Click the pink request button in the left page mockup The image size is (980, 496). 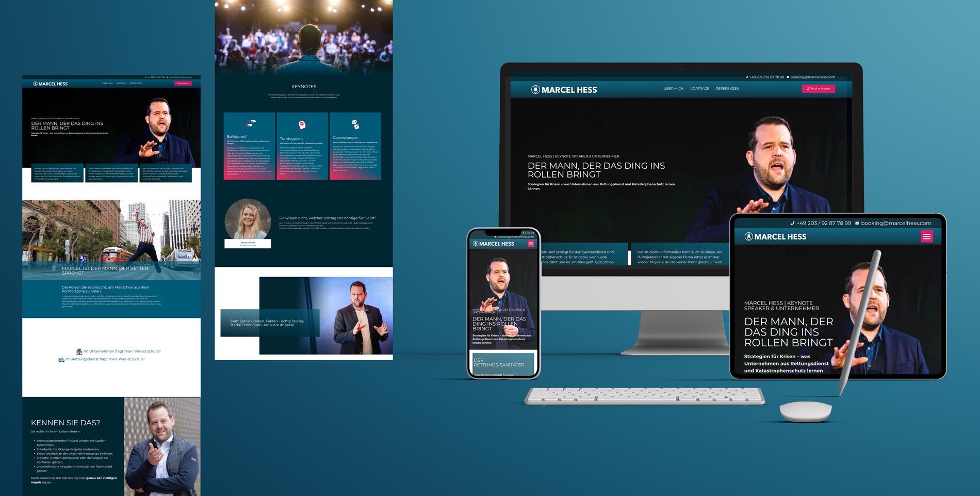(x=183, y=83)
